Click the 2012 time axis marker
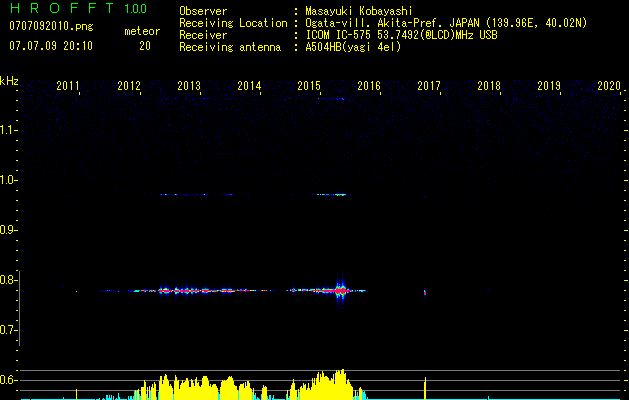629x400 pixels. [x=129, y=86]
